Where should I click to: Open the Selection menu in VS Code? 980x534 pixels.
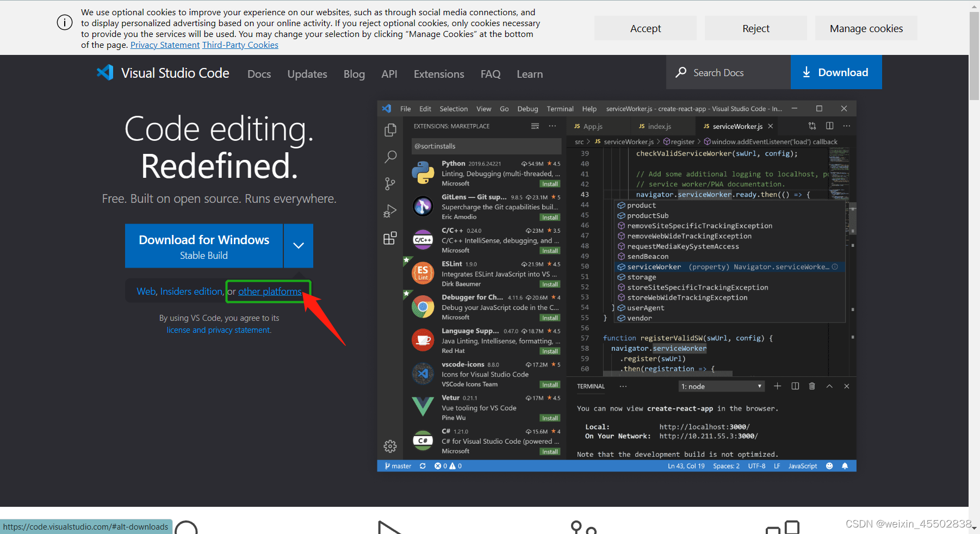click(454, 109)
